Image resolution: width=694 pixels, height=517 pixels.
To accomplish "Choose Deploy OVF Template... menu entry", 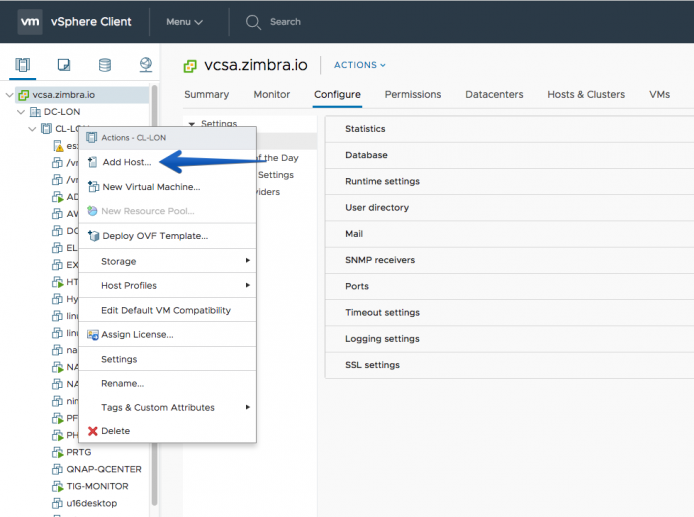I will click(167, 236).
